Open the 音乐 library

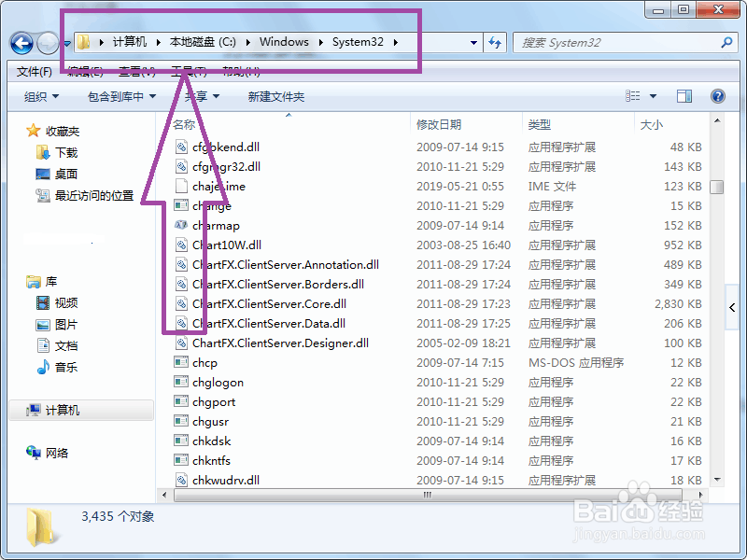tap(66, 367)
